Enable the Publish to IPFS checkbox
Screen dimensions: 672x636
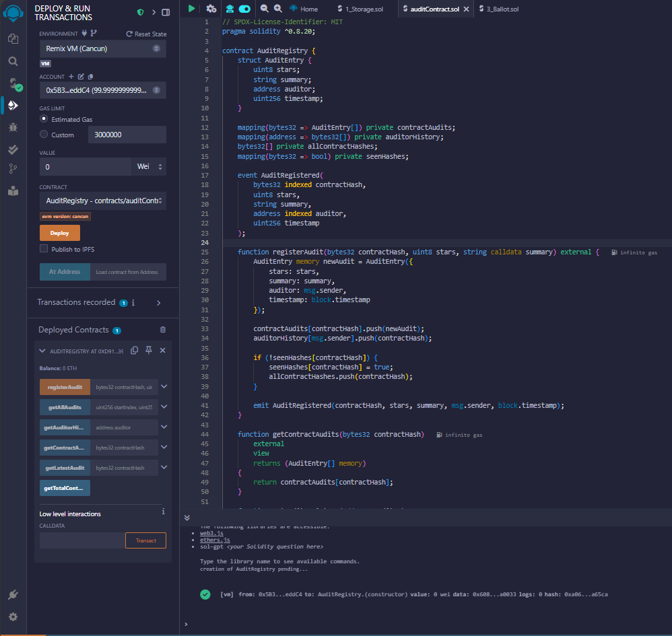click(x=44, y=249)
